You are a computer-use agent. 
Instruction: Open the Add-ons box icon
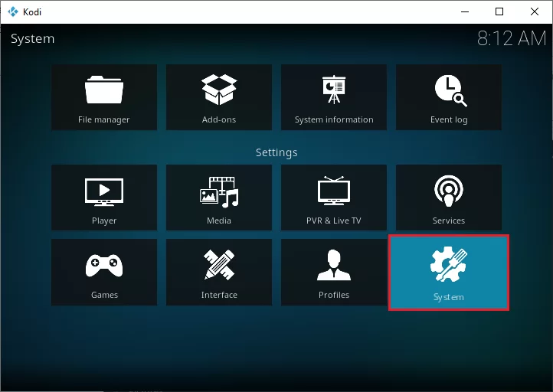[x=219, y=90]
